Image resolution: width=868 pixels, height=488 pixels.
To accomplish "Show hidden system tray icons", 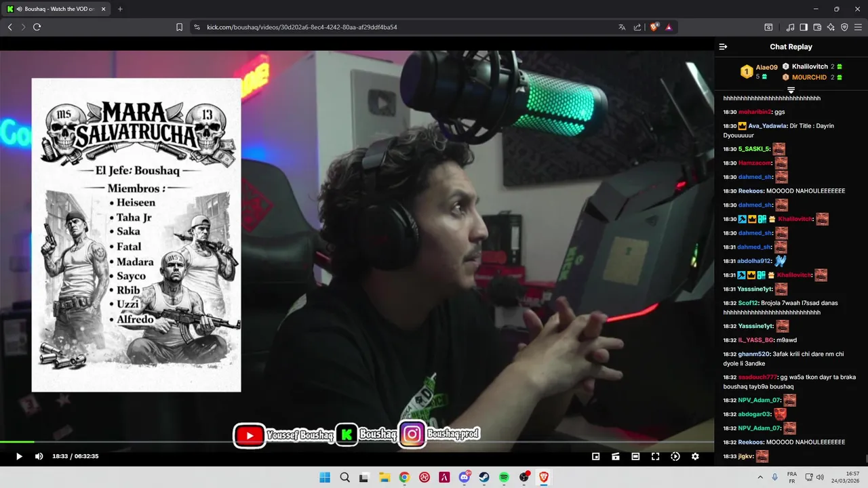I will 760,477.
